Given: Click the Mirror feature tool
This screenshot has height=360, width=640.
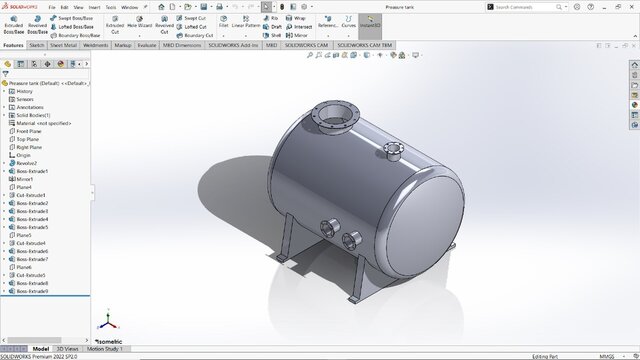Looking at the screenshot, I should coord(297,36).
